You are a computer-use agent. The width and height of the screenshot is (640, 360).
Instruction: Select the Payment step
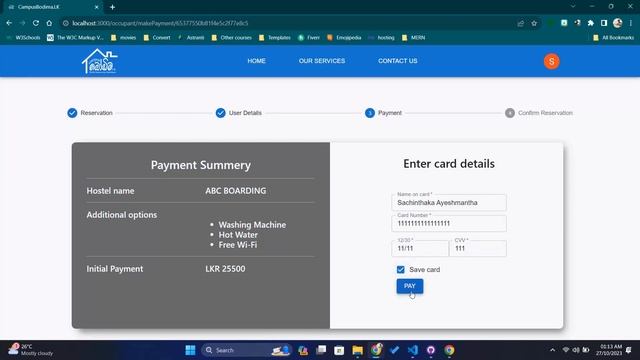(x=383, y=113)
